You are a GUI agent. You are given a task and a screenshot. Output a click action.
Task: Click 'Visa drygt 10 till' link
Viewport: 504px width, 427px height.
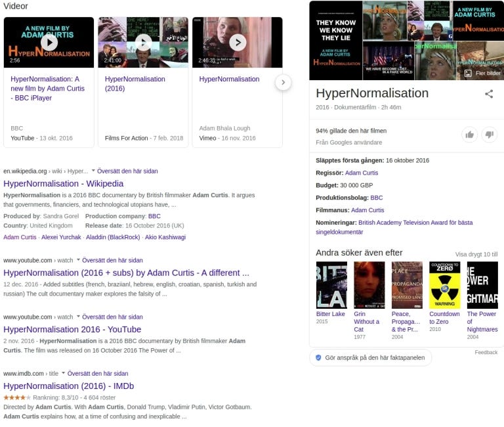pos(476,254)
